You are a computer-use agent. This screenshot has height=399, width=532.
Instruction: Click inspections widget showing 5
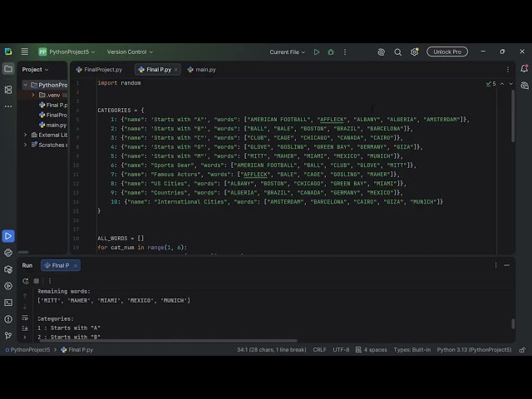tap(491, 83)
